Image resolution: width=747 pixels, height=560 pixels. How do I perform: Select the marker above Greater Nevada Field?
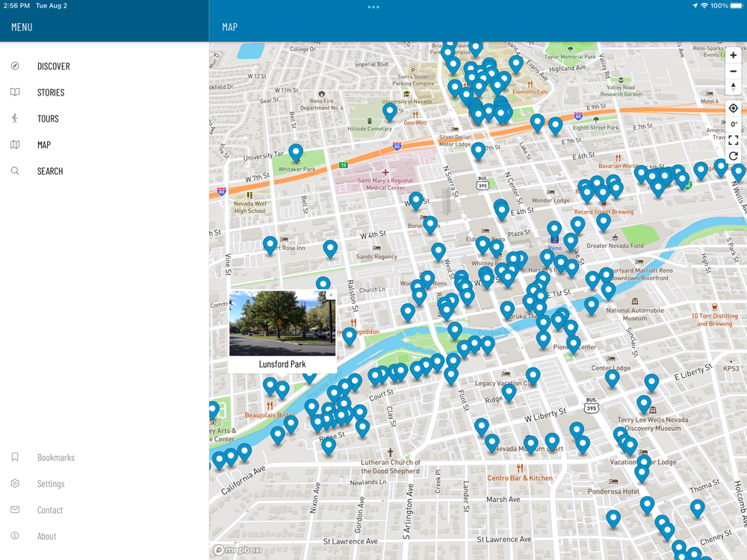tap(604, 222)
